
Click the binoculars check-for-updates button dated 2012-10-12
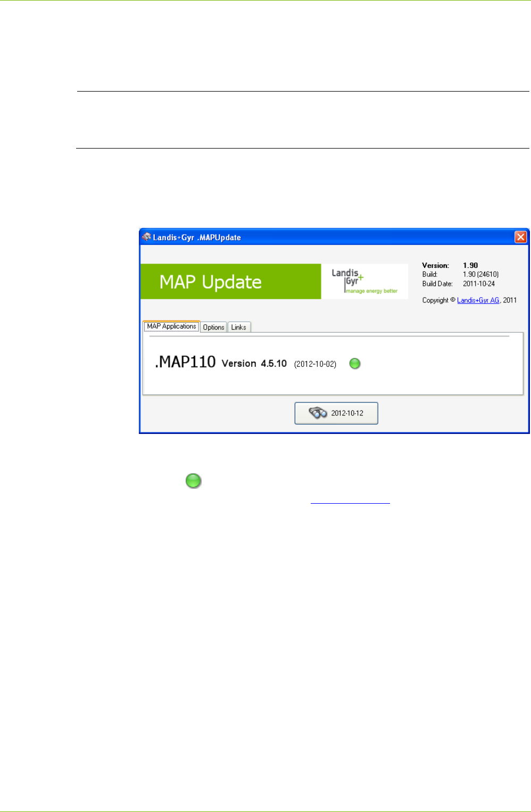point(336,413)
